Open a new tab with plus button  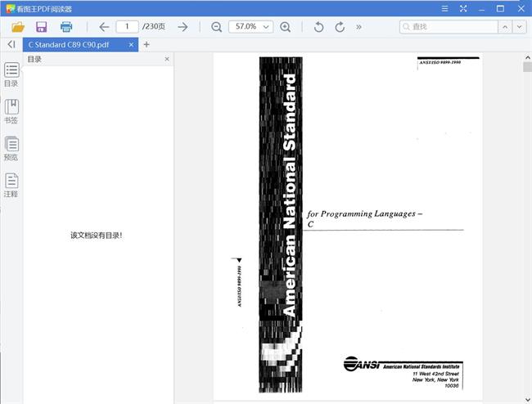(147, 44)
